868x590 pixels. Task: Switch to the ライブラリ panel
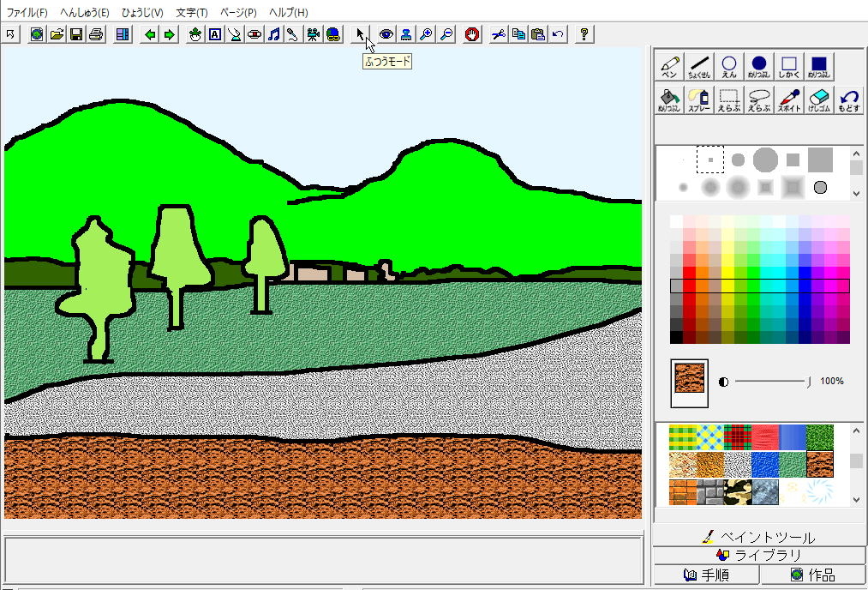pyautogui.click(x=759, y=556)
